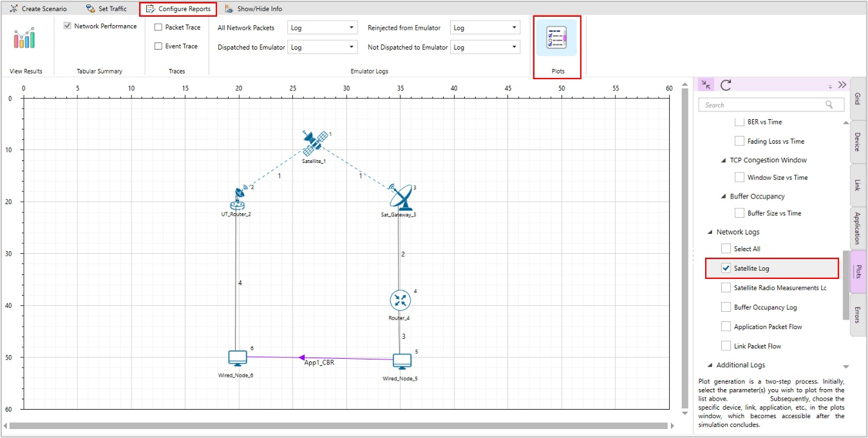Select the UT_Router_2 device icon
The height and width of the screenshot is (438, 868).
239,199
